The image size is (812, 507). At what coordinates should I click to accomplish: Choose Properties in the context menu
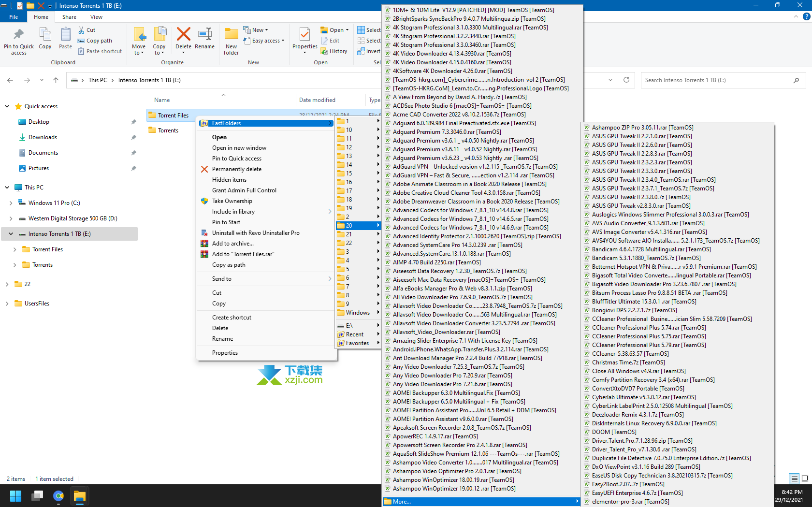(x=225, y=353)
